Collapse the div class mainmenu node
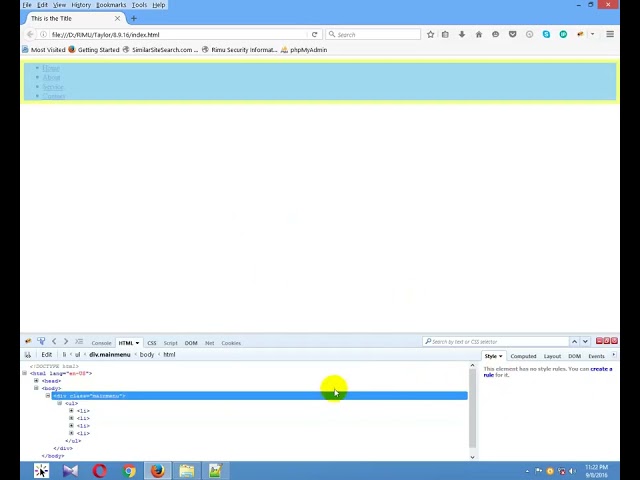The width and height of the screenshot is (640, 480). click(48, 396)
